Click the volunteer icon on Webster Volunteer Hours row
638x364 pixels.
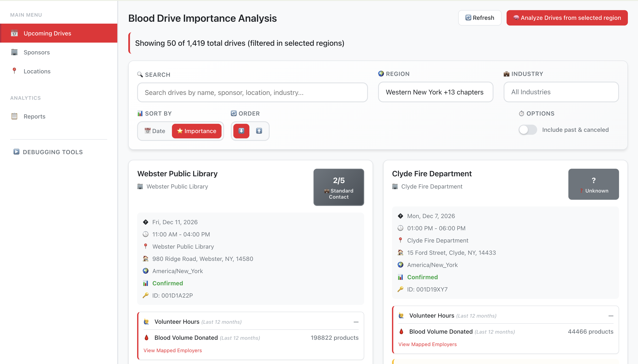click(147, 322)
